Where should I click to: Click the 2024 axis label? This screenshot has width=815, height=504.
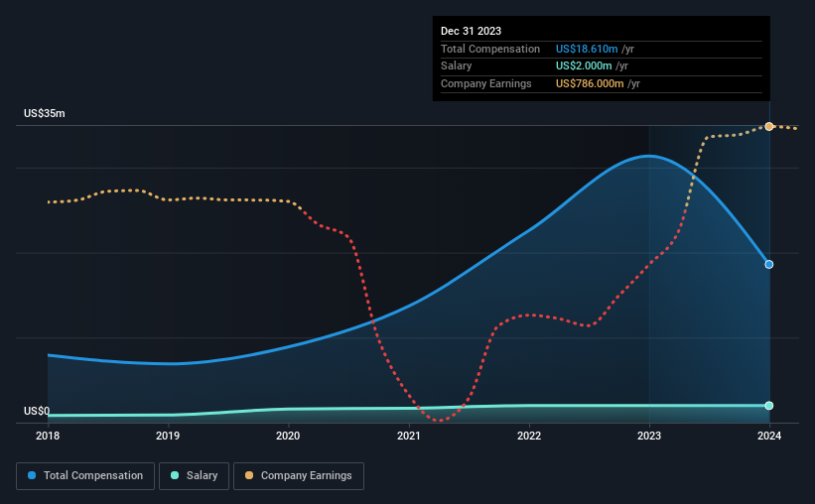[769, 436]
